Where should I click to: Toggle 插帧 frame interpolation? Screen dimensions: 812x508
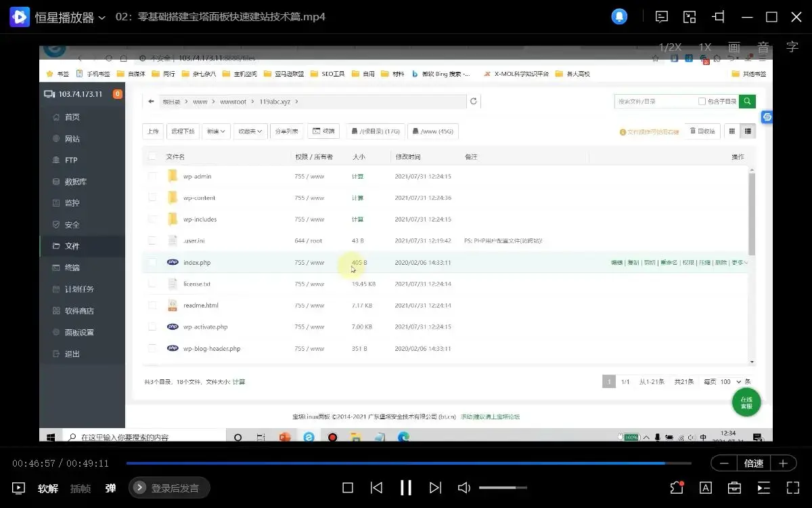(x=81, y=488)
